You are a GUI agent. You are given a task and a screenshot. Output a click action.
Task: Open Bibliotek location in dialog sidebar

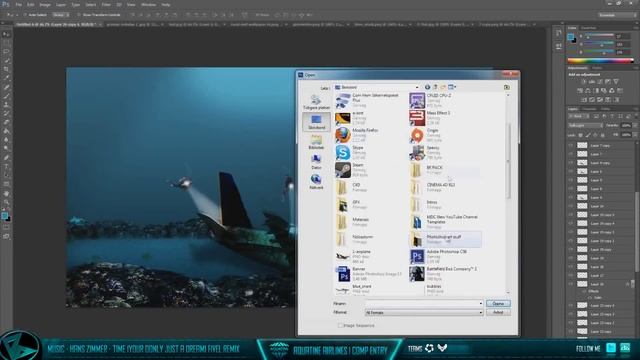(316, 142)
